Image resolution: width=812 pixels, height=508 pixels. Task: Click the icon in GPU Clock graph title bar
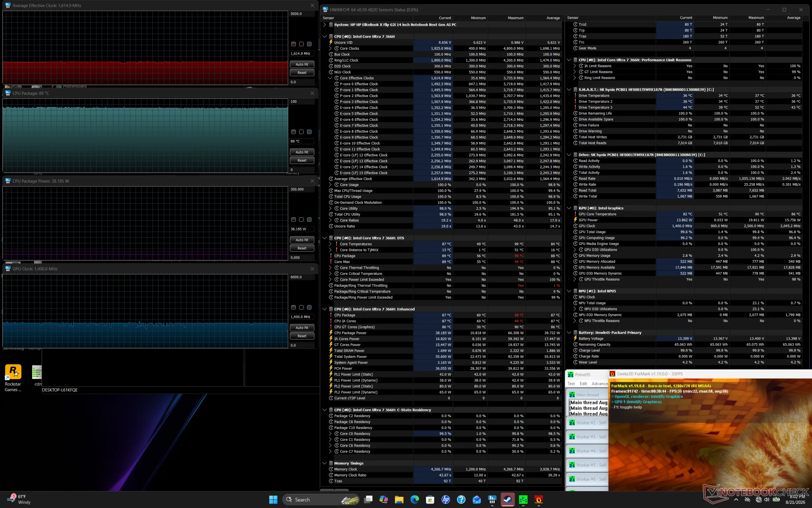8,269
